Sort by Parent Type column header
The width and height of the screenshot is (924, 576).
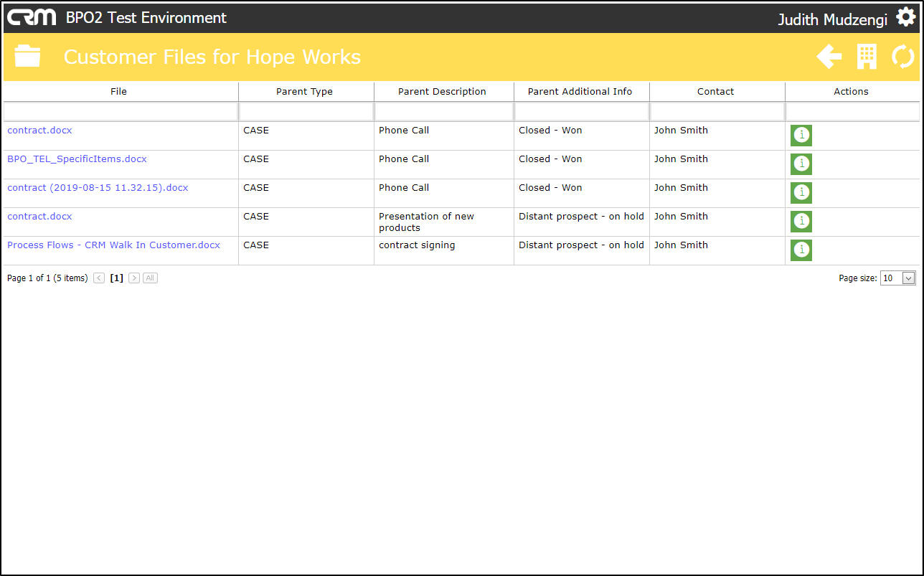pyautogui.click(x=306, y=92)
